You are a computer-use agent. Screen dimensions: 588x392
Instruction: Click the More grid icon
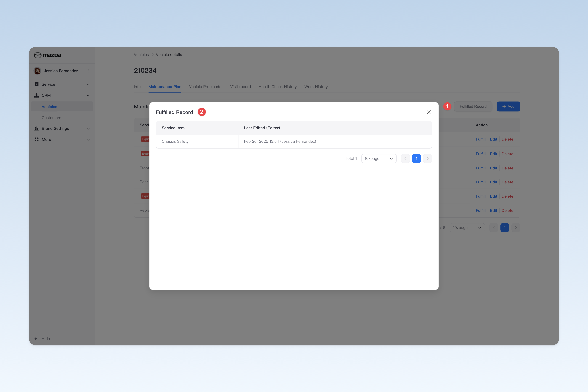coord(36,140)
